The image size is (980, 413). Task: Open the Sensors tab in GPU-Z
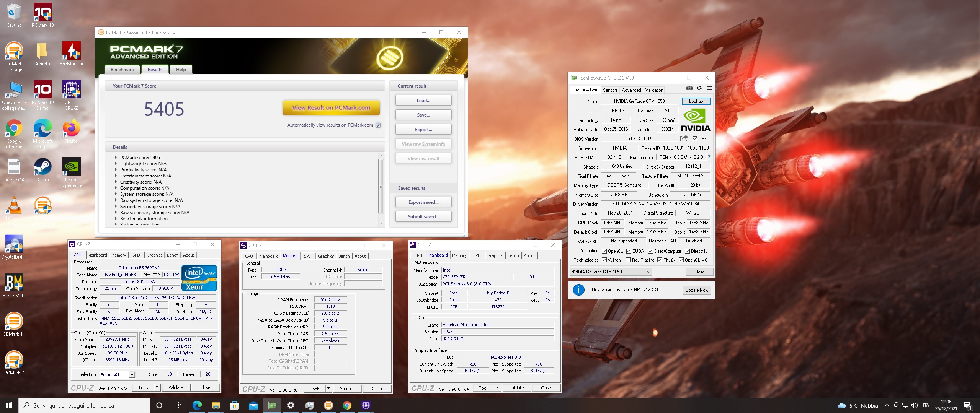[610, 90]
